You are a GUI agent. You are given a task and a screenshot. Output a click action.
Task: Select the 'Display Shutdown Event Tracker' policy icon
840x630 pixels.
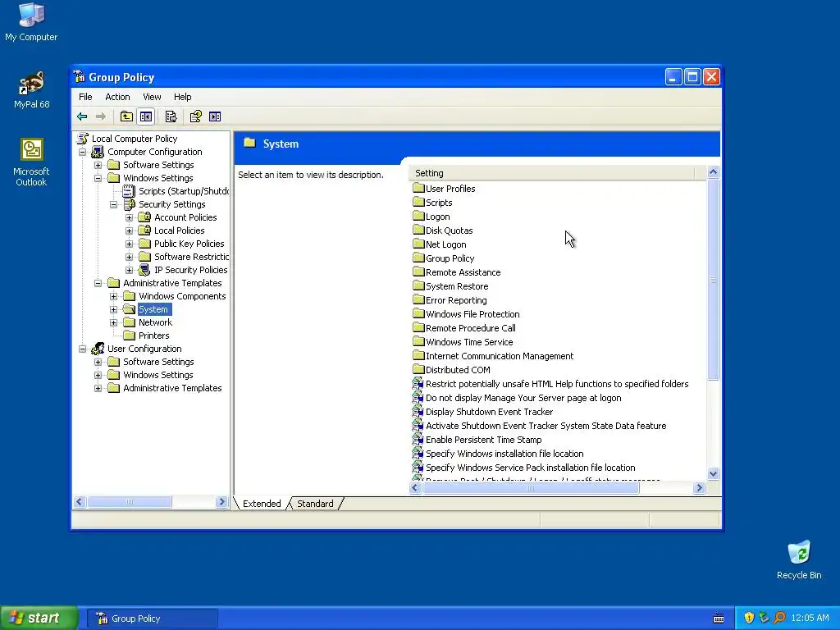pyautogui.click(x=418, y=412)
